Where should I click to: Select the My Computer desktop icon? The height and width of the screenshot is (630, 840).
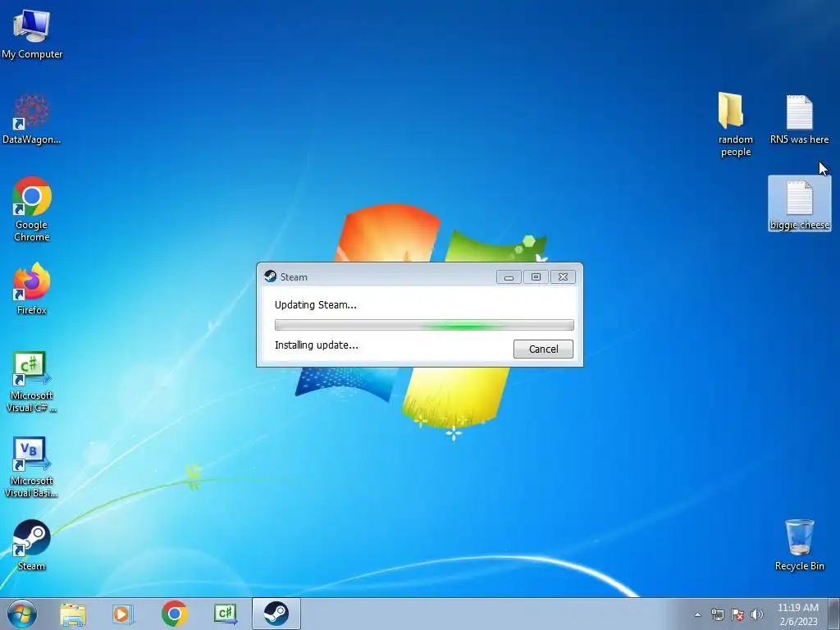tap(32, 34)
